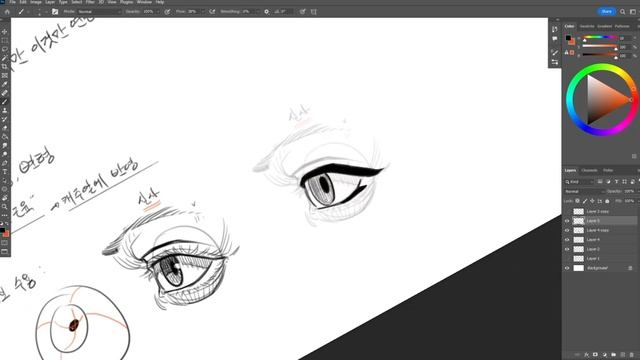Viewport: 640px width, 360px height.
Task: Select the Crop tool
Action: [4, 67]
